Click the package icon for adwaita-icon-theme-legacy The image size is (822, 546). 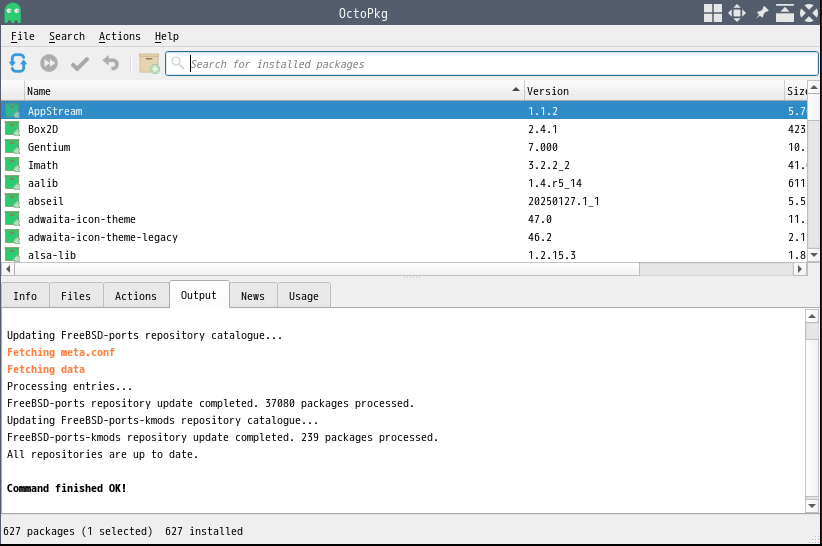pyautogui.click(x=12, y=237)
